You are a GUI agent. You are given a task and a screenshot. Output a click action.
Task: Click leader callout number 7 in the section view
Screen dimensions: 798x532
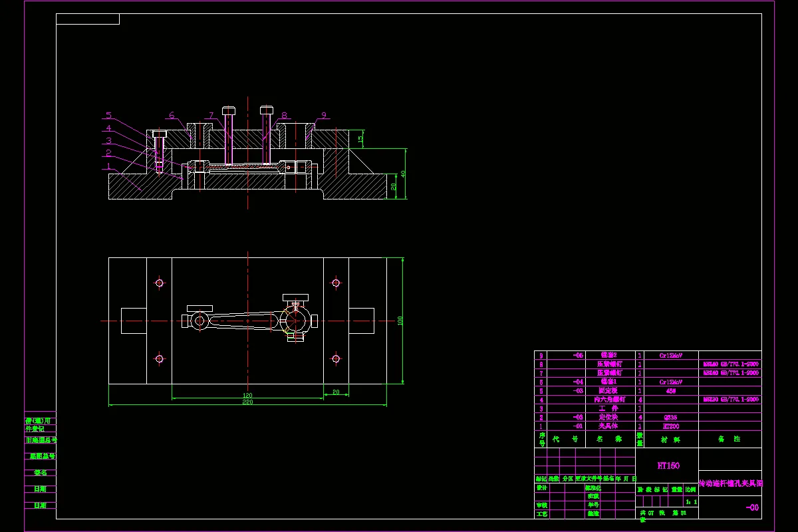(x=211, y=115)
